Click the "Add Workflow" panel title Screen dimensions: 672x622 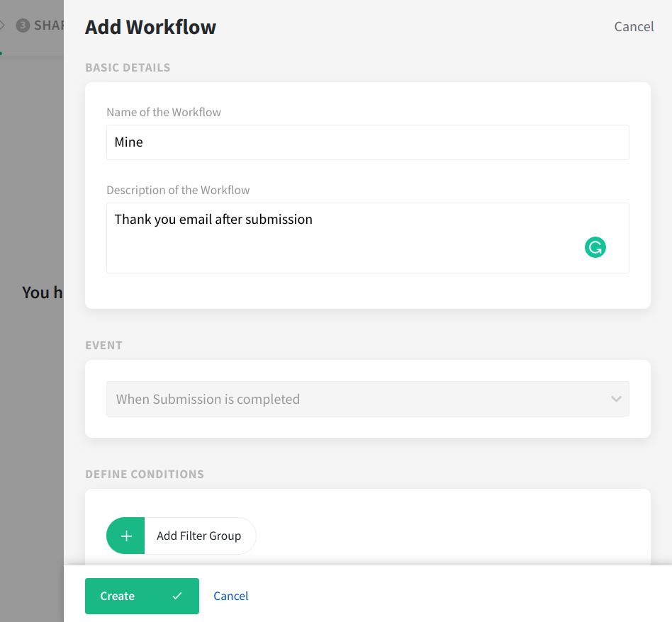pyautogui.click(x=150, y=28)
